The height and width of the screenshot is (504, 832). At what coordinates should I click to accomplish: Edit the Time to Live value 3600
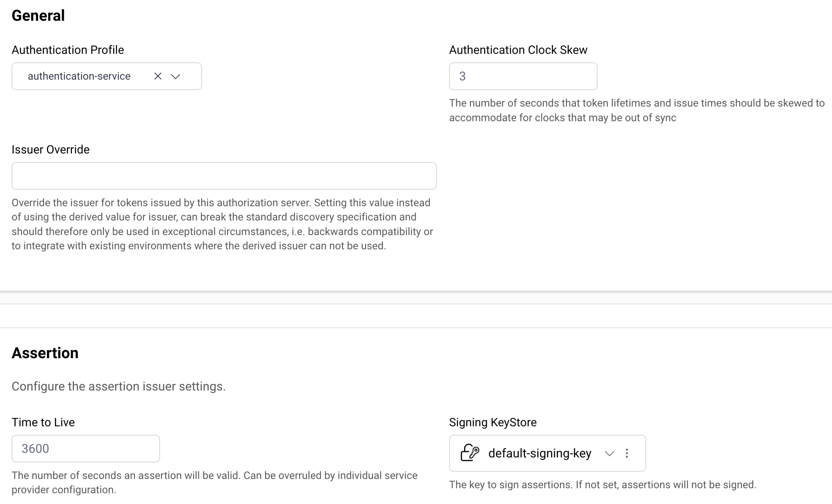pos(85,448)
